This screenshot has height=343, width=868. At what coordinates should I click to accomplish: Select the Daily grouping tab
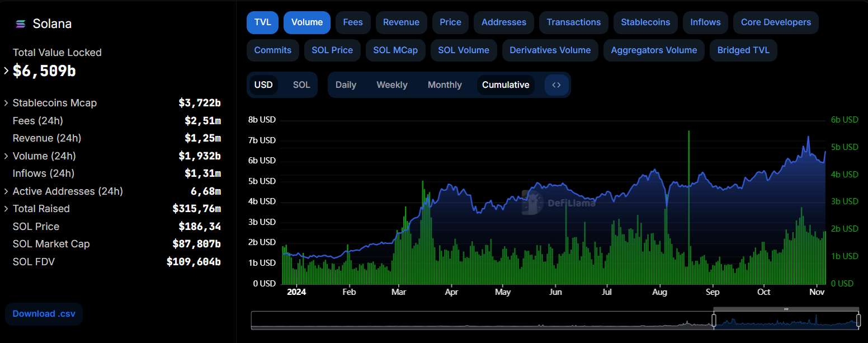[x=346, y=85]
